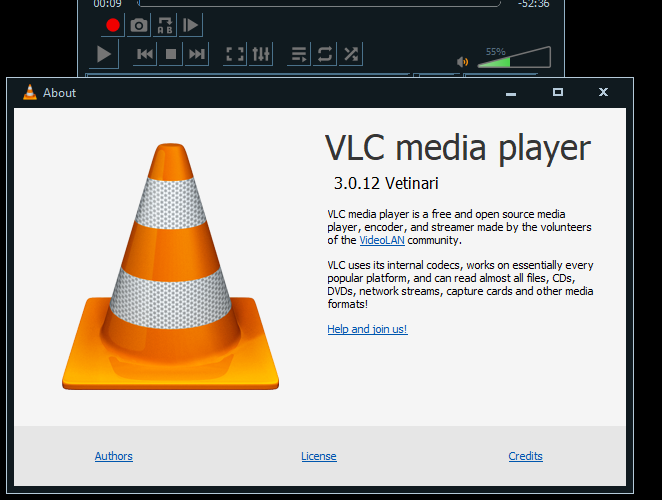Open Help and join us link

coord(367,329)
